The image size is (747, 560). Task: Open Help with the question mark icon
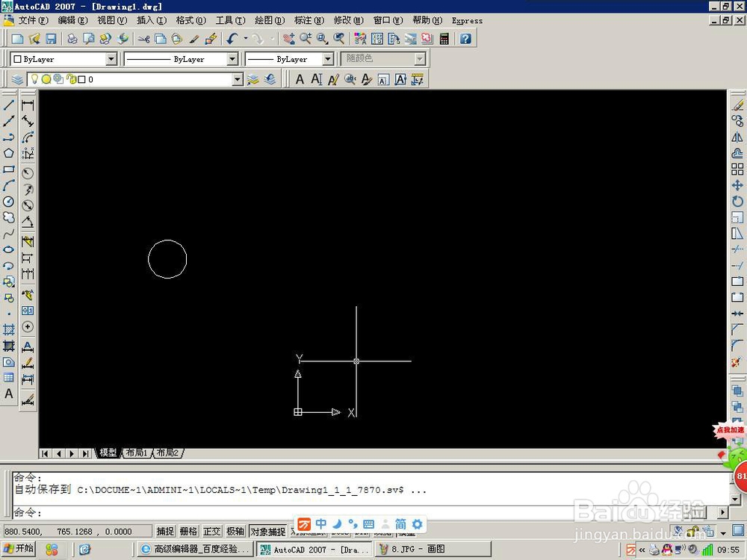click(465, 39)
